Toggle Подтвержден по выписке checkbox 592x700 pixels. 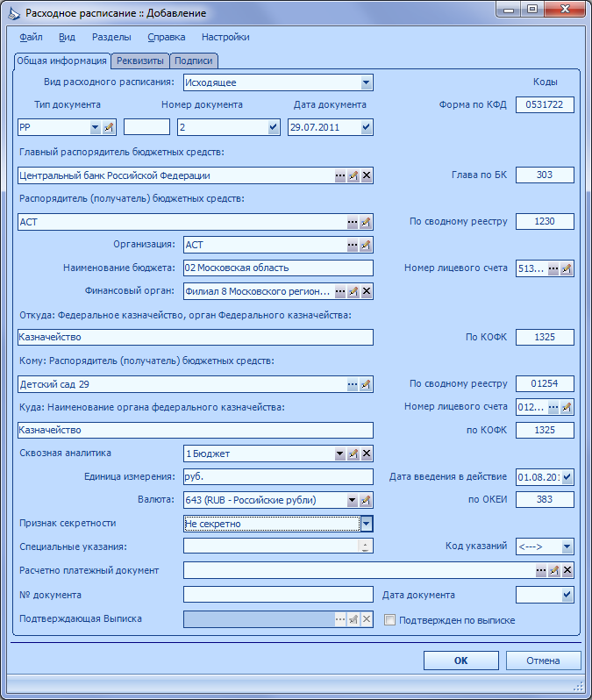(389, 620)
